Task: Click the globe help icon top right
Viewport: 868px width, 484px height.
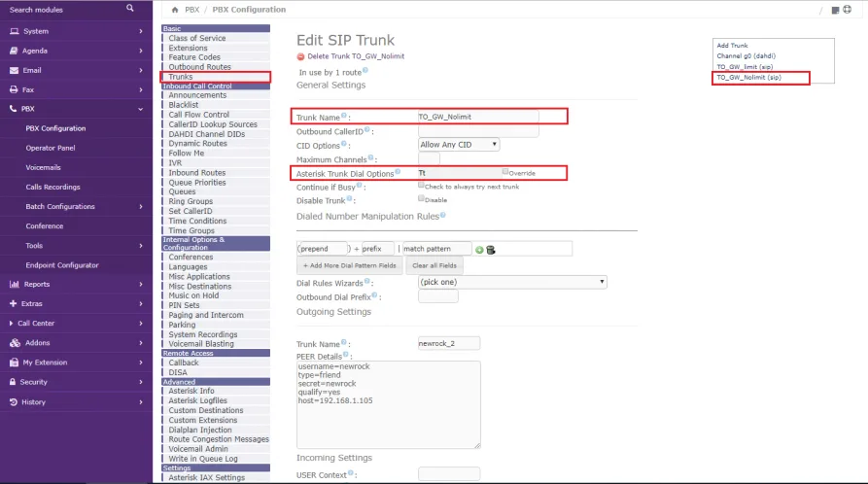Action: click(x=847, y=10)
